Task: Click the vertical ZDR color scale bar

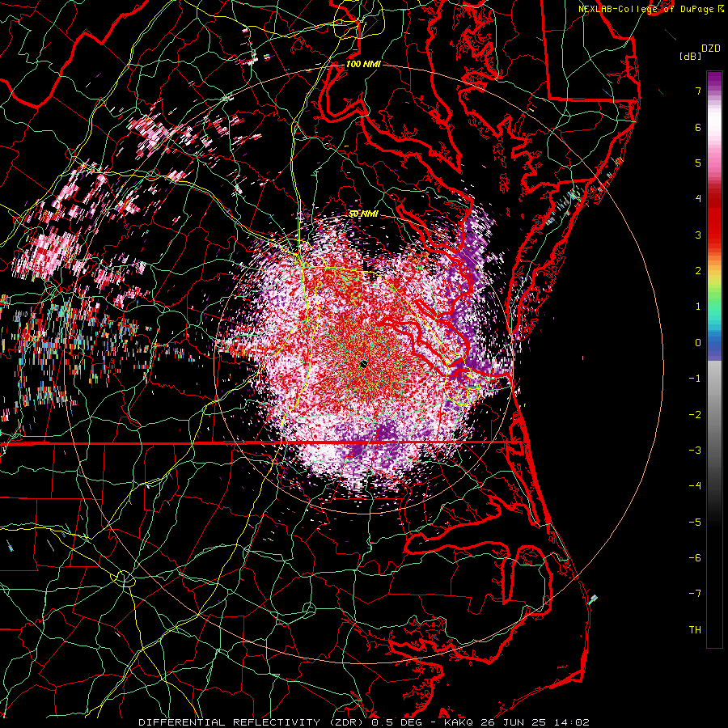Action: 714,359
